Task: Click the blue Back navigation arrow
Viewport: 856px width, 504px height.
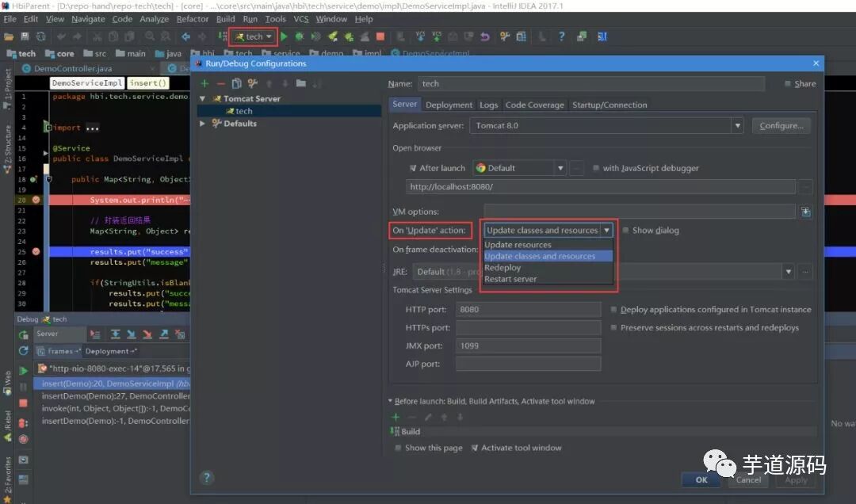Action: point(185,36)
